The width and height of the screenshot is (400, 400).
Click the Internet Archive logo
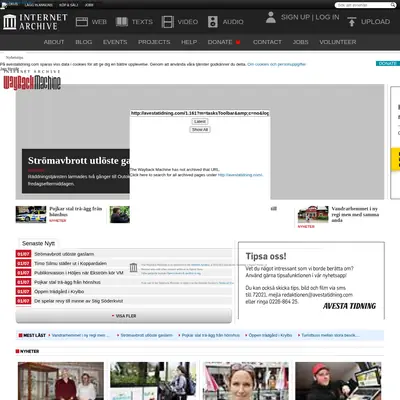(x=35, y=22)
